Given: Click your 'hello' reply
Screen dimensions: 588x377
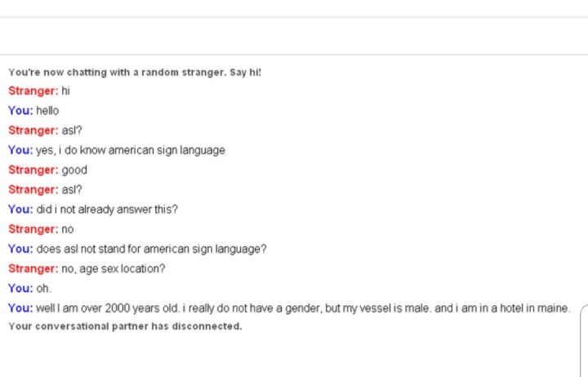Looking at the screenshot, I should [x=47, y=111].
